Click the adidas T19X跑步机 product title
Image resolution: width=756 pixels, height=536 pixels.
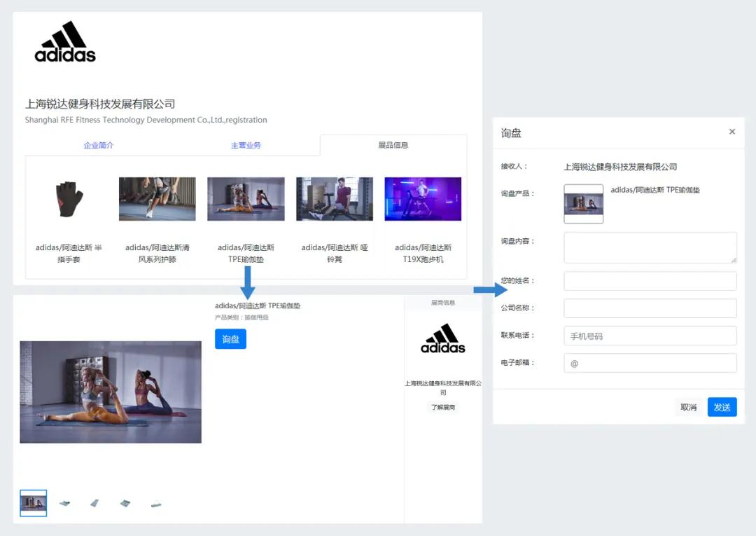tap(423, 253)
